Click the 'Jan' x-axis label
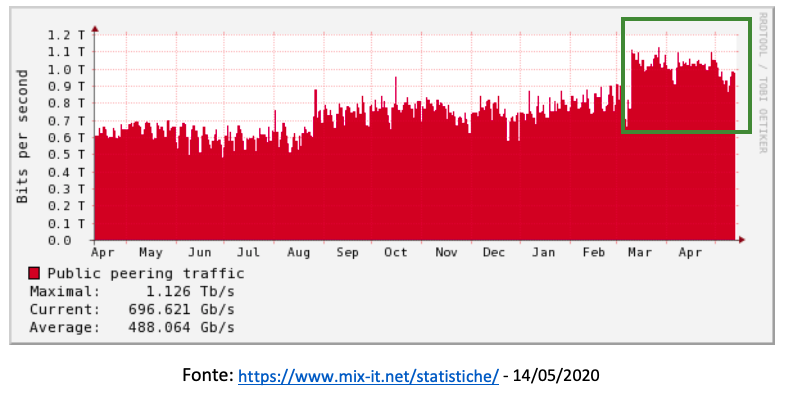 point(543,252)
